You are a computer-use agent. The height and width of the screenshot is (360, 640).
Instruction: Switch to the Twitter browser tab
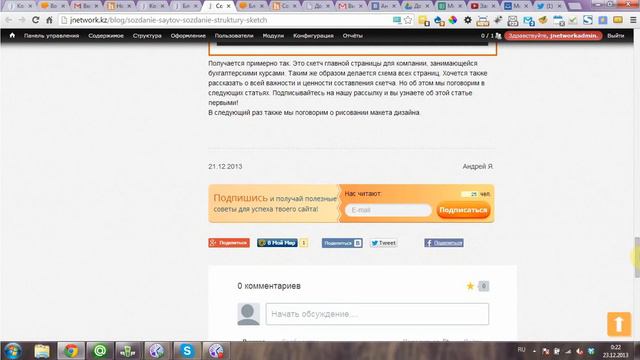pos(549,6)
